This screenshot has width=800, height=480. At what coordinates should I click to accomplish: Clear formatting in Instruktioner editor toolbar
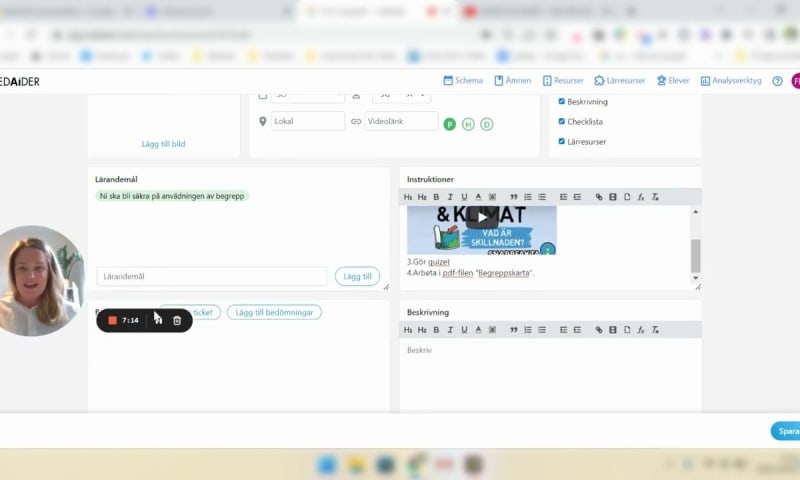655,197
